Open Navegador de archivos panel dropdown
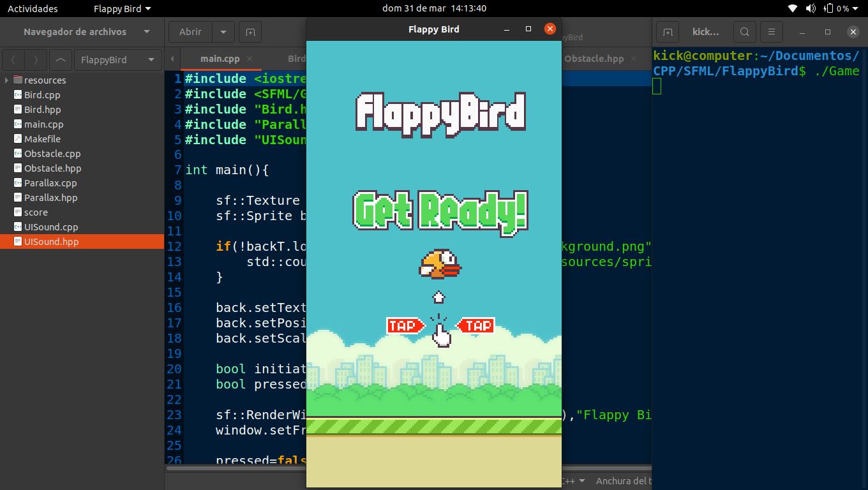This screenshot has width=868, height=490. pos(147,32)
